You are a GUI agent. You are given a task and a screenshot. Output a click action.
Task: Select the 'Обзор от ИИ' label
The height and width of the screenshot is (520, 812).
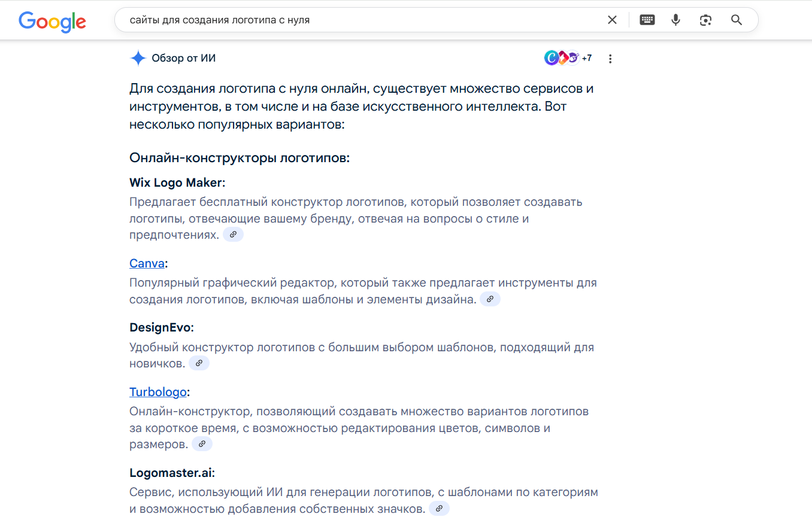[x=184, y=58]
